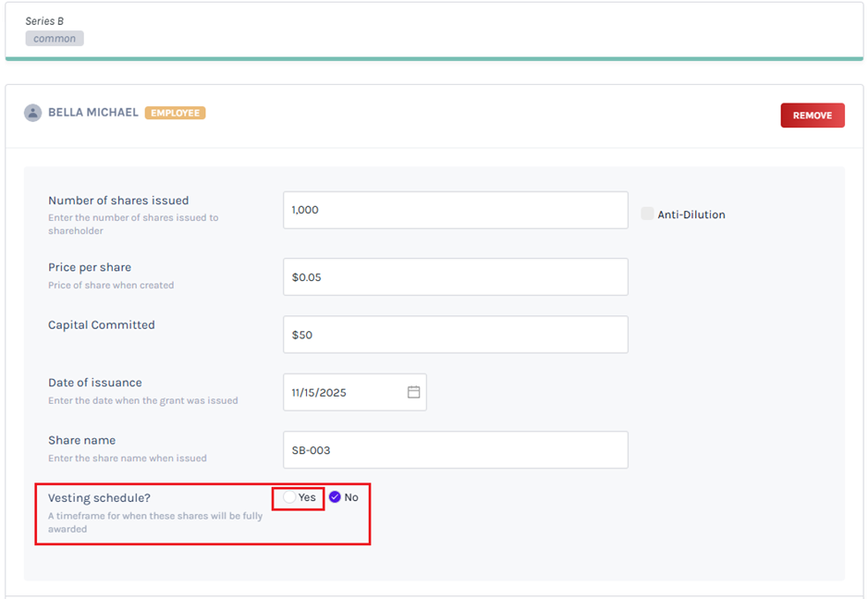The height and width of the screenshot is (599, 868).
Task: Choose the No vesting schedule radio
Action: coord(336,497)
